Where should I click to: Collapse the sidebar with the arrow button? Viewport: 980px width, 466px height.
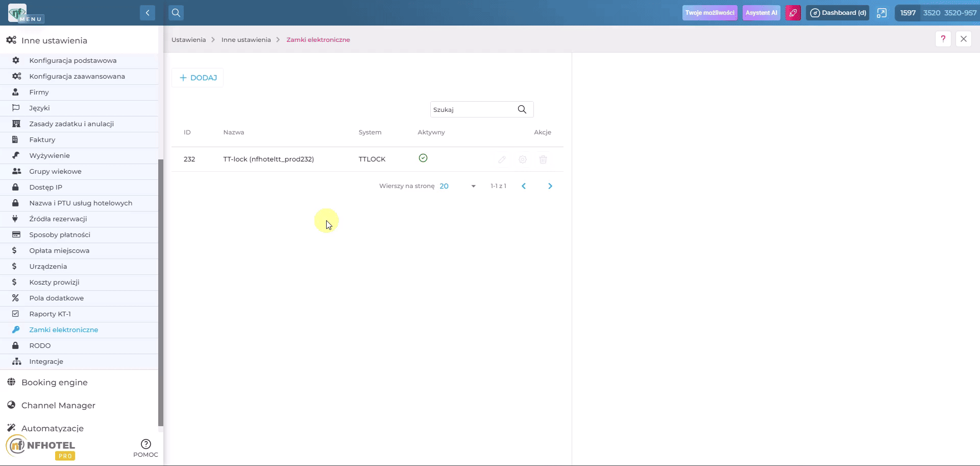point(147,13)
